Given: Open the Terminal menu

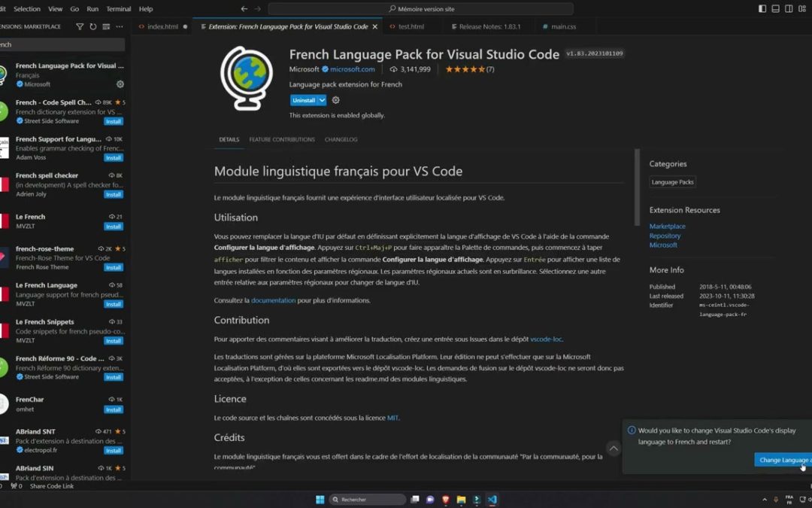Looking at the screenshot, I should click(x=119, y=9).
